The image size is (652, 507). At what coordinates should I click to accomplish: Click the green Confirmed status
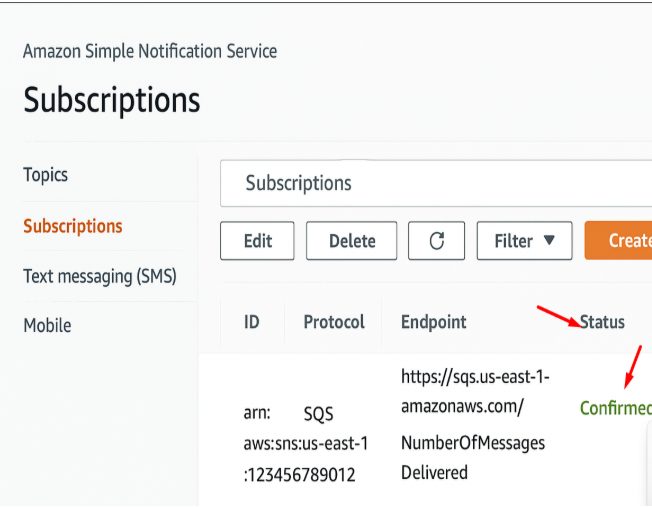pos(615,408)
